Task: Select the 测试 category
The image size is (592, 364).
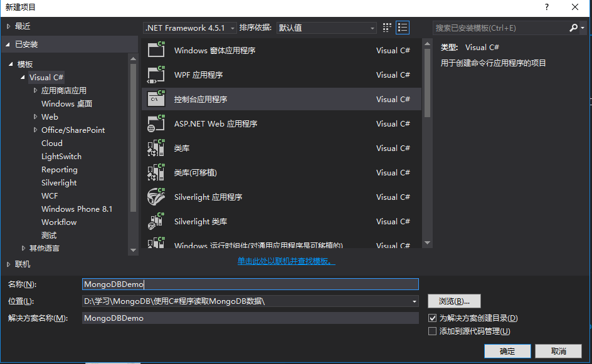Action: pyautogui.click(x=49, y=236)
